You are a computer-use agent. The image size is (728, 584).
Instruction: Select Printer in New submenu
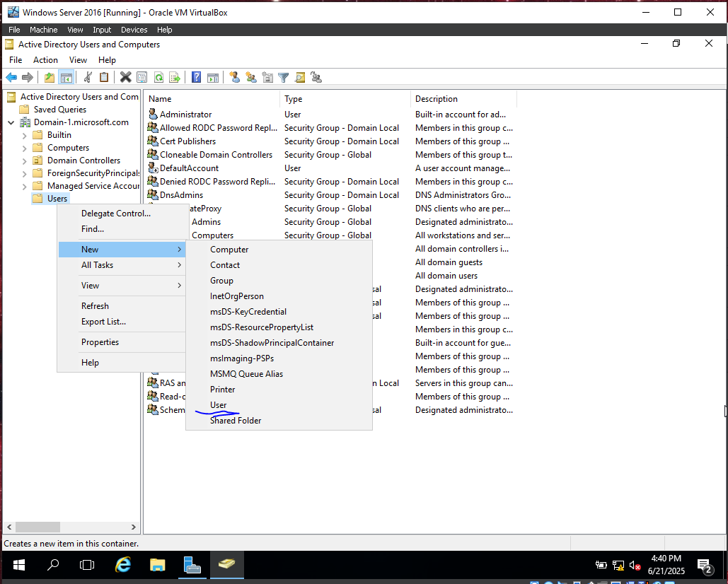click(x=279, y=389)
